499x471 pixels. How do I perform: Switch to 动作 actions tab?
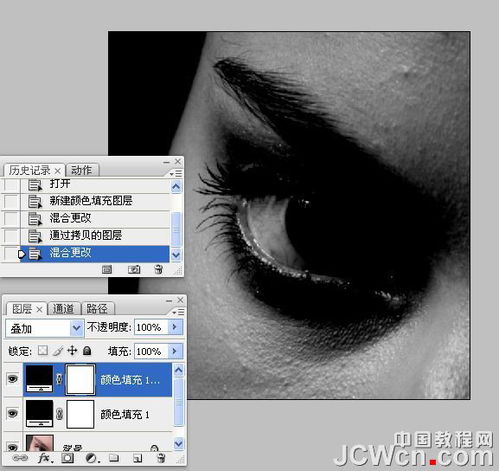coord(82,170)
